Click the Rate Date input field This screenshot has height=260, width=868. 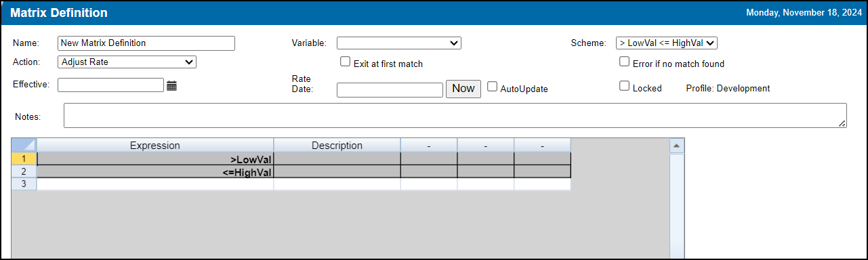[390, 89]
